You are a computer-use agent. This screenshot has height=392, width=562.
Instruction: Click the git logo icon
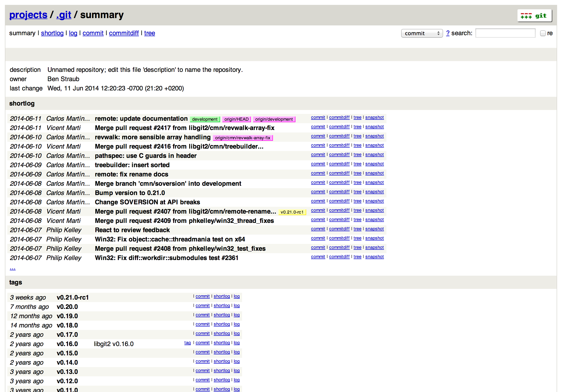(534, 16)
